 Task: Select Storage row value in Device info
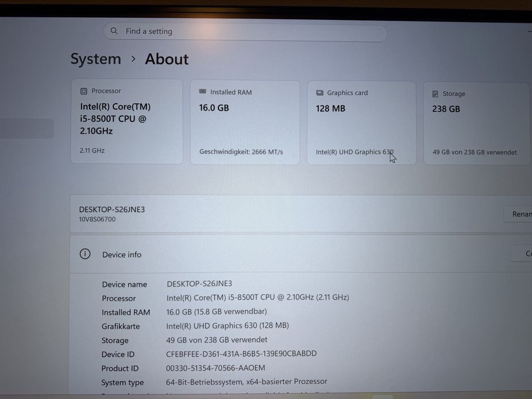pos(217,340)
